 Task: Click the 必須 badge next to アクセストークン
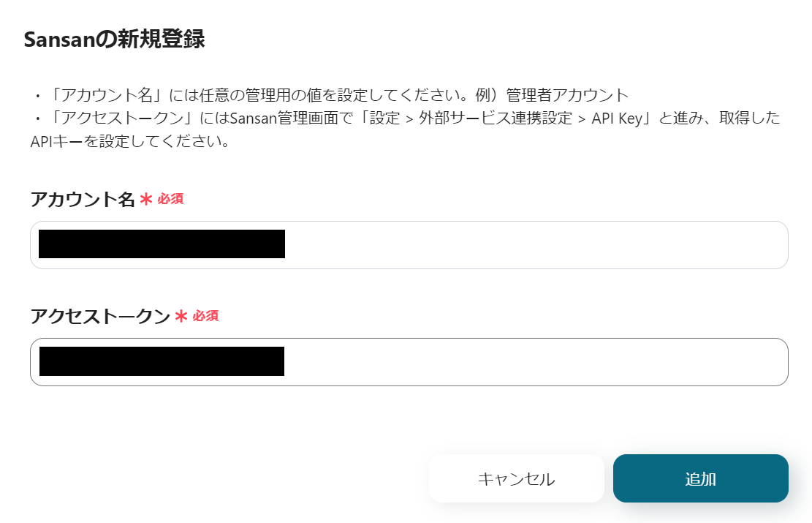pyautogui.click(x=208, y=316)
